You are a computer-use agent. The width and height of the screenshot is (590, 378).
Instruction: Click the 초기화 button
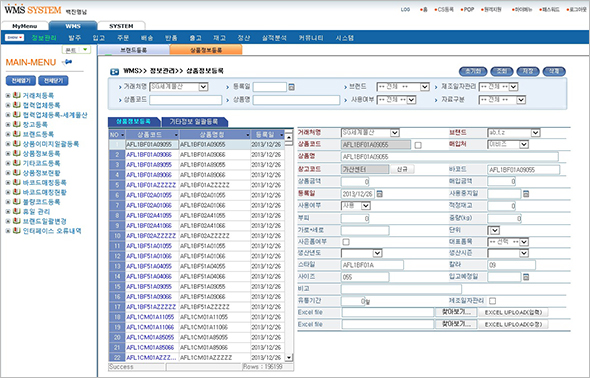point(473,71)
